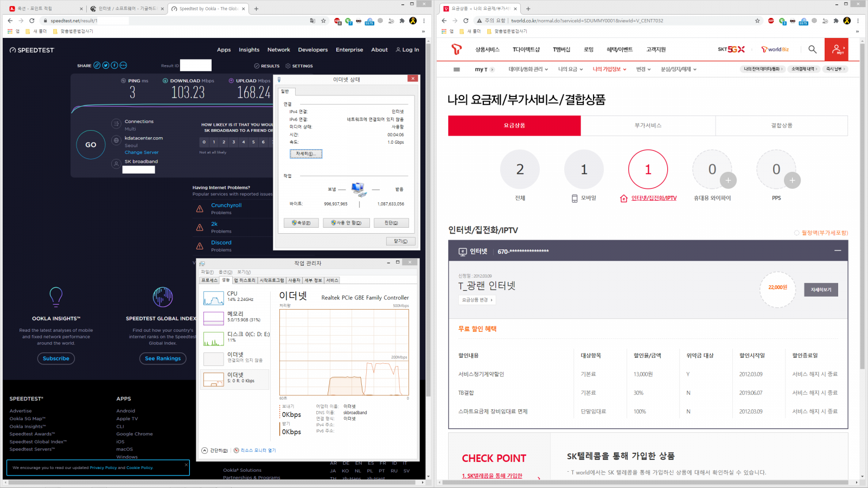Click the Facebook share icon on Speedtest
Viewport: 868px width, 488px height.
(114, 66)
